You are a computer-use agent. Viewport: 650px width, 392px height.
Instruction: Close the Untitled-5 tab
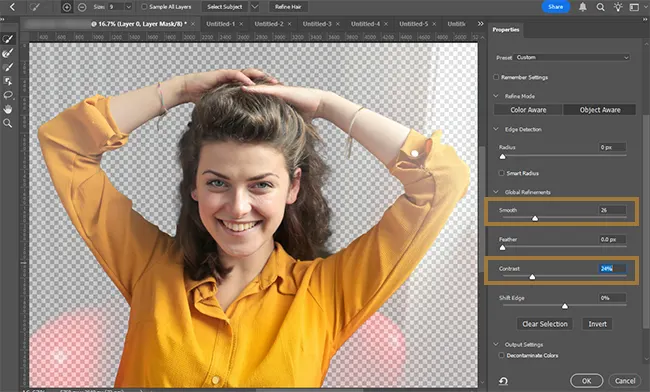pyautogui.click(x=434, y=24)
